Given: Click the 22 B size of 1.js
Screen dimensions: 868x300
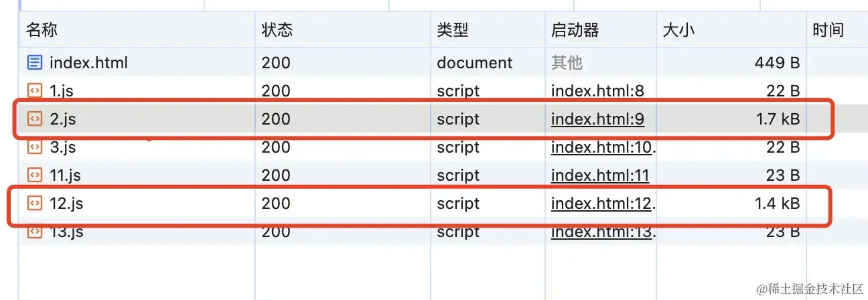Looking at the screenshot, I should click(x=784, y=91).
